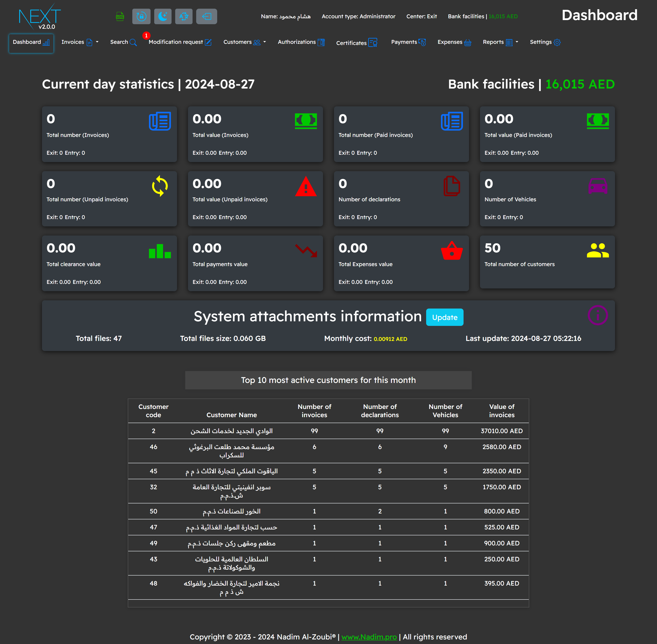The image size is (657, 644).
Task: Click the Total number of customers card
Action: pos(547,262)
